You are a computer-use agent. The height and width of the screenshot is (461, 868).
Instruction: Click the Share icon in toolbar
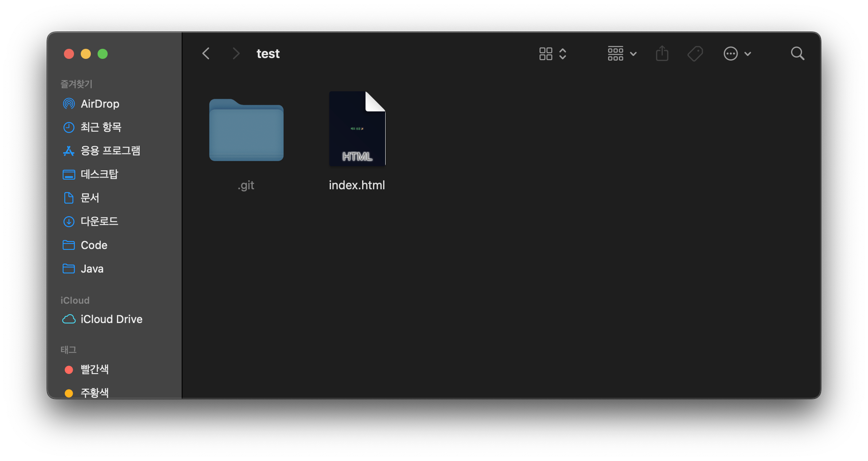pyautogui.click(x=662, y=53)
